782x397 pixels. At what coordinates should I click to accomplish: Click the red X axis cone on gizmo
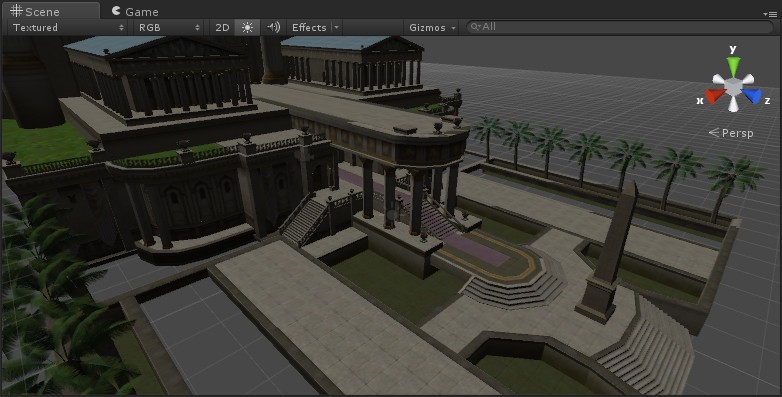[x=714, y=95]
